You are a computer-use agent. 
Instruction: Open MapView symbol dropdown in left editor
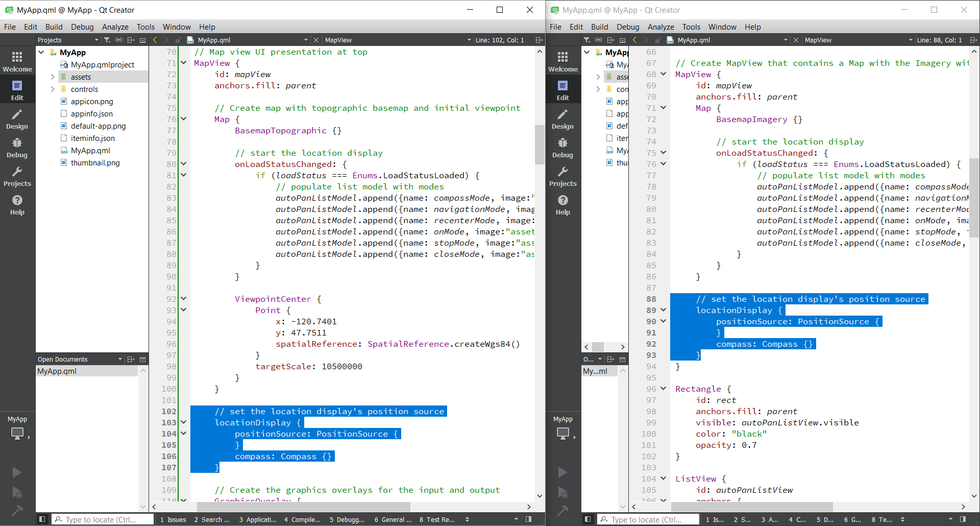pos(398,40)
